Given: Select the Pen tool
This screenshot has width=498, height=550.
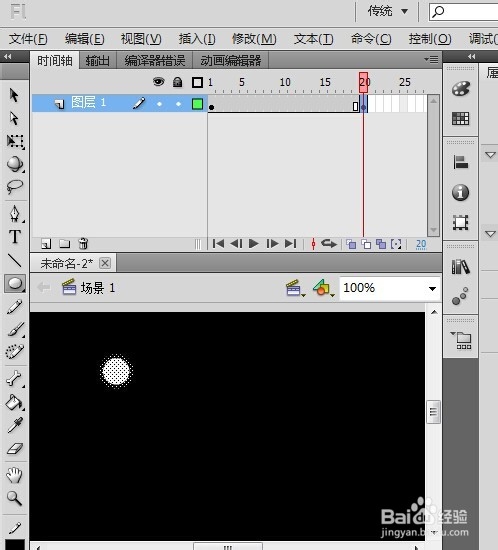Looking at the screenshot, I should click(15, 214).
